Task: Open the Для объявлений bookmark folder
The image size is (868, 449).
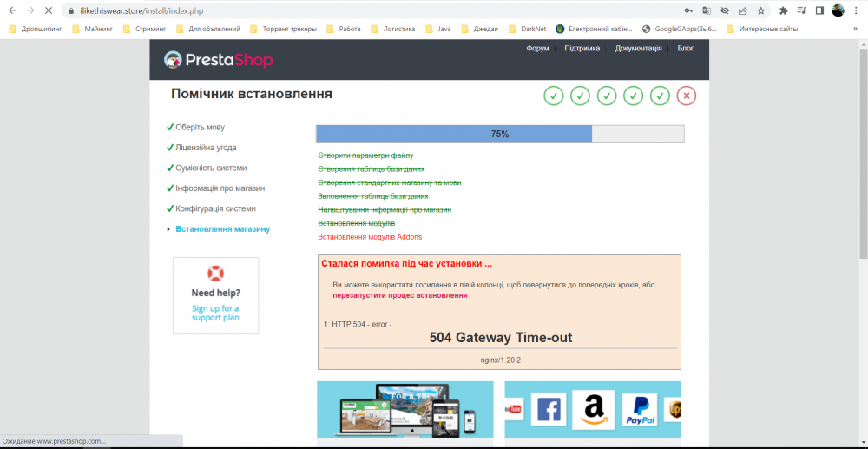Action: tap(208, 29)
